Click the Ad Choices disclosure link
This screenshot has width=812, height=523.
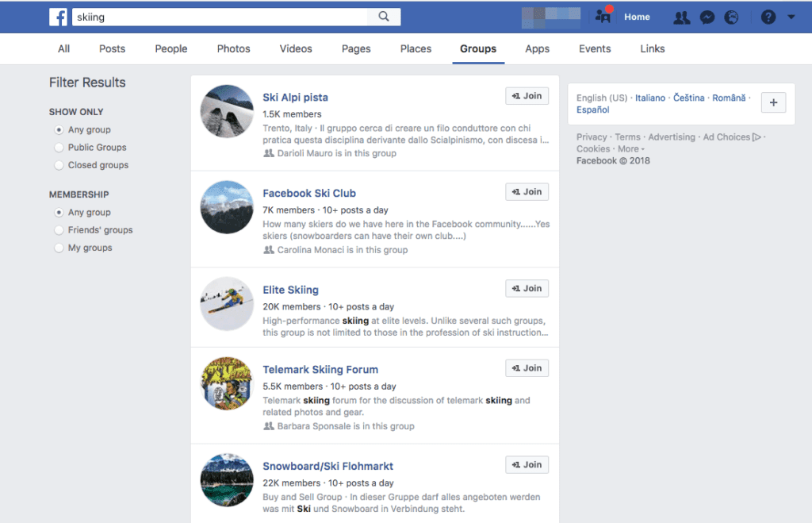coord(726,137)
